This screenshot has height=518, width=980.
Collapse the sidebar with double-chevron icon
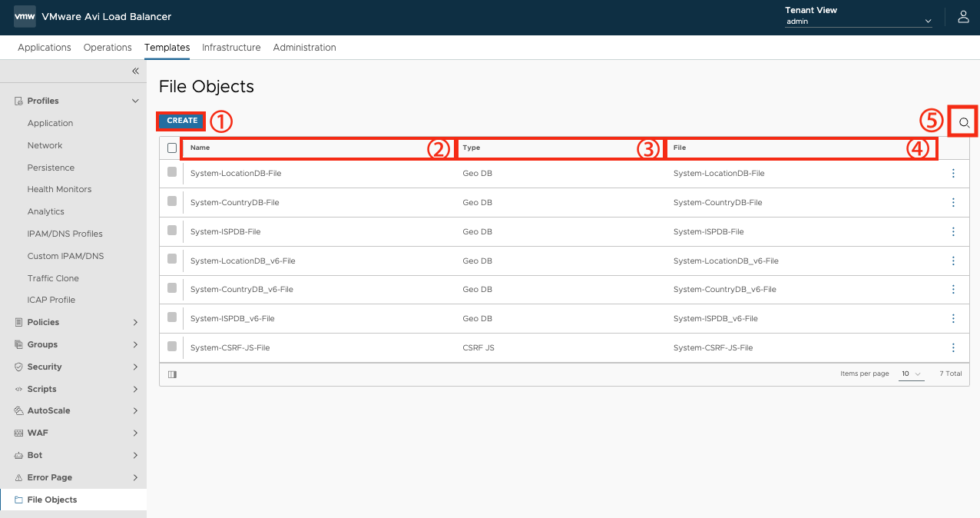click(135, 71)
